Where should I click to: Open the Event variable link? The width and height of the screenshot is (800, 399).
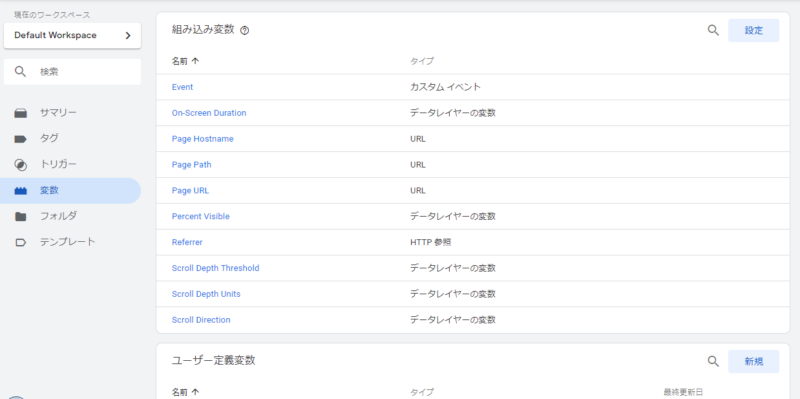click(x=182, y=87)
